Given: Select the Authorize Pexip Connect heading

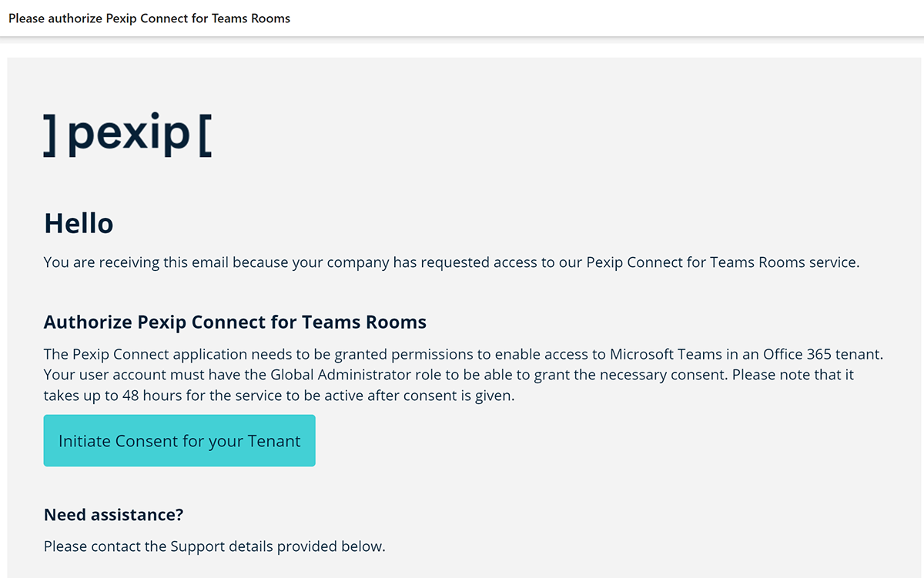Looking at the screenshot, I should [235, 322].
